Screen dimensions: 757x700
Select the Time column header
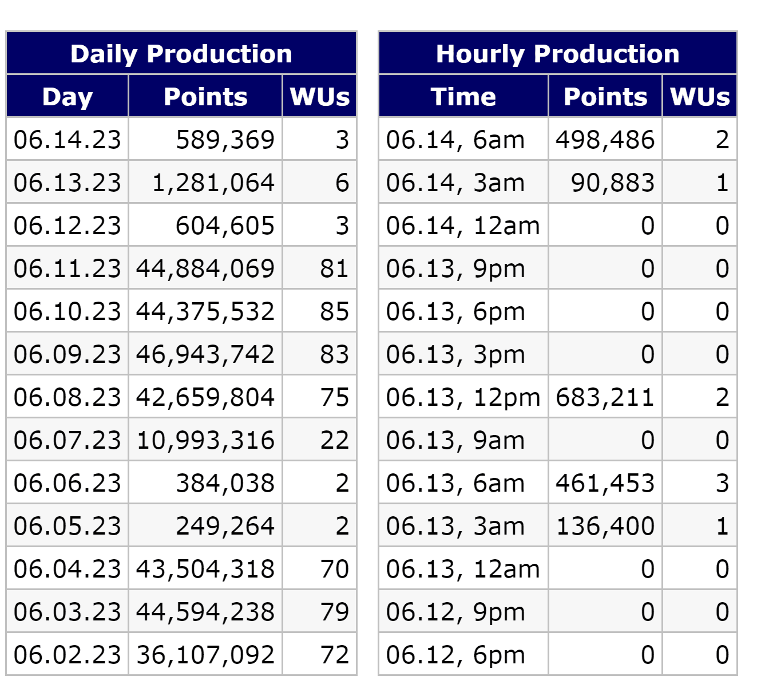463,97
